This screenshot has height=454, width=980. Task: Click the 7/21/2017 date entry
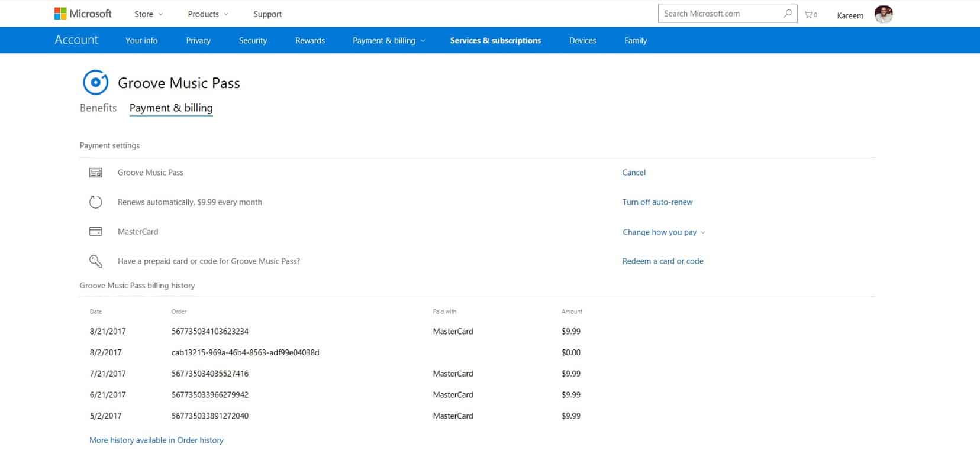tap(108, 374)
